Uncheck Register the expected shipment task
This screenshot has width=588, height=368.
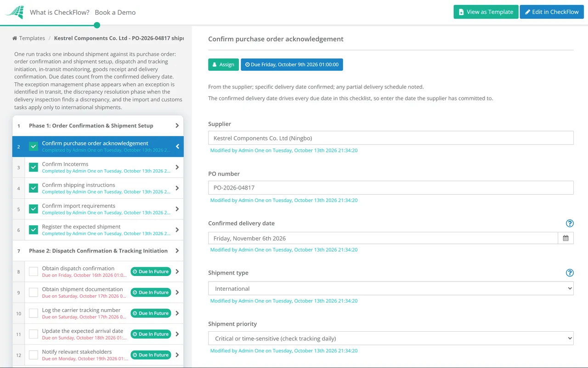click(34, 230)
